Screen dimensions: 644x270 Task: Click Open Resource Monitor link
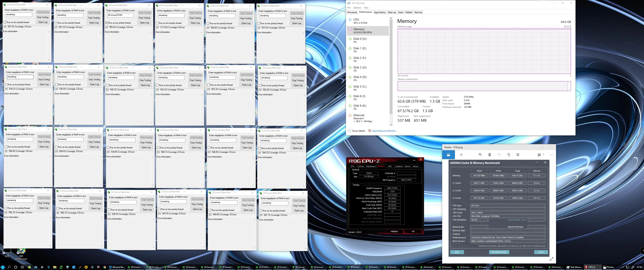pyautogui.click(x=384, y=131)
